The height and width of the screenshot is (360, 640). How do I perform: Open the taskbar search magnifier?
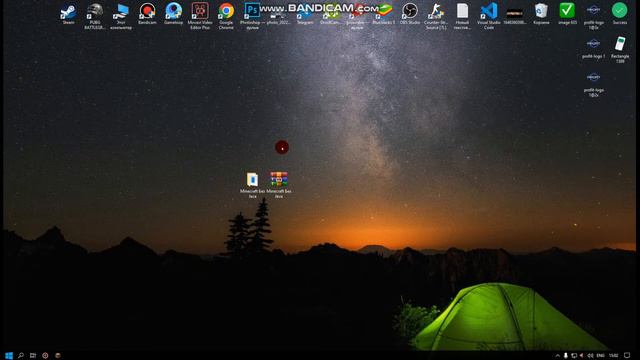click(21, 356)
